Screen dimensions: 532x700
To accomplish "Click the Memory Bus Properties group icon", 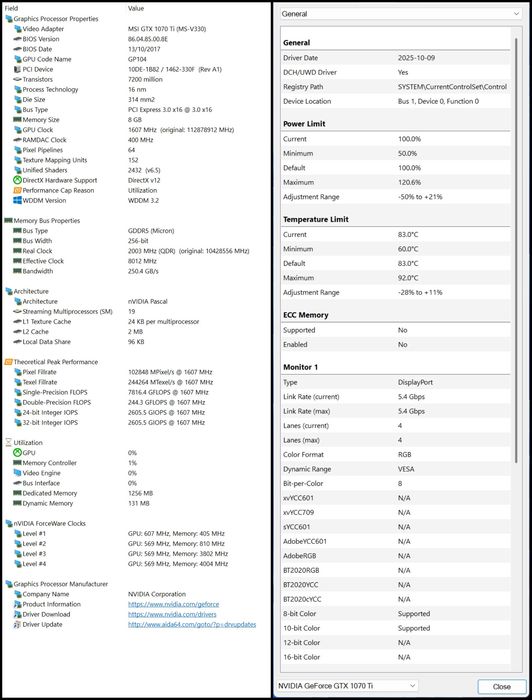I will click(8, 221).
